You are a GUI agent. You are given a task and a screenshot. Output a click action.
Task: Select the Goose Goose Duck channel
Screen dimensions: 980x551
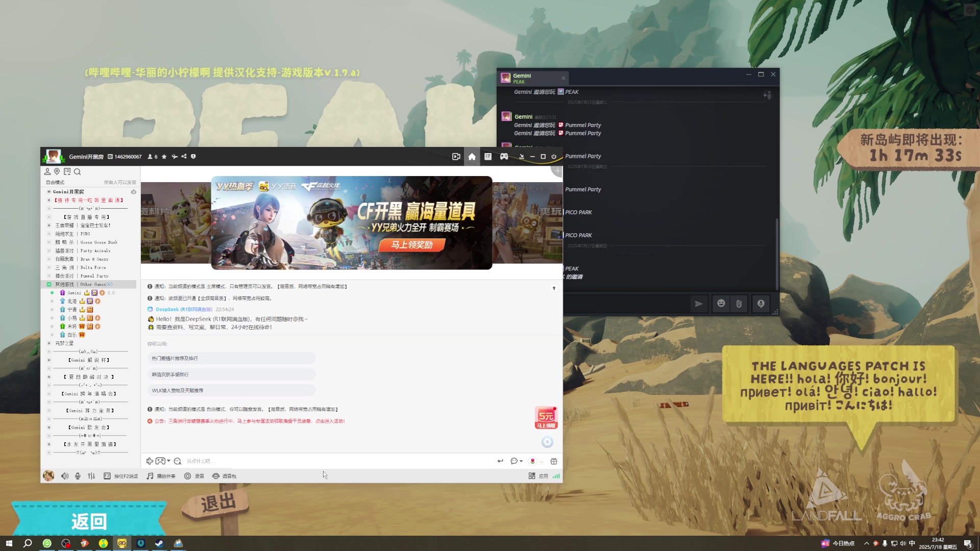pos(86,242)
